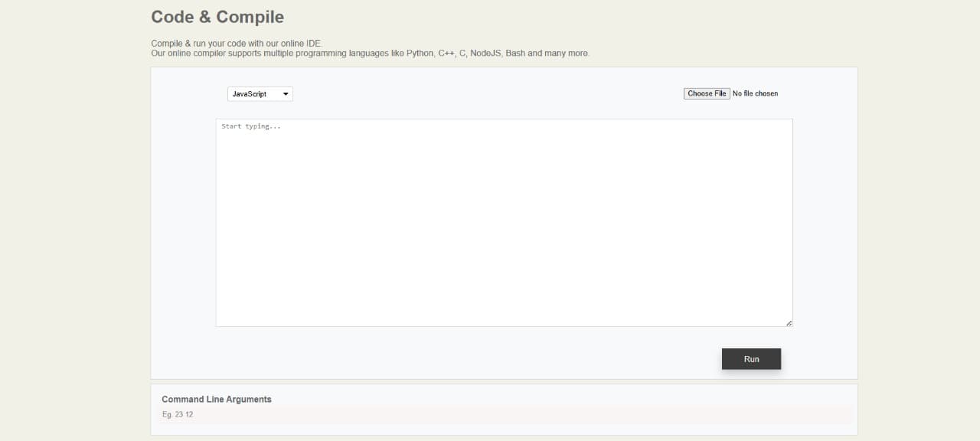The image size is (980, 441).
Task: Click the Code & Compile heading
Action: [217, 17]
